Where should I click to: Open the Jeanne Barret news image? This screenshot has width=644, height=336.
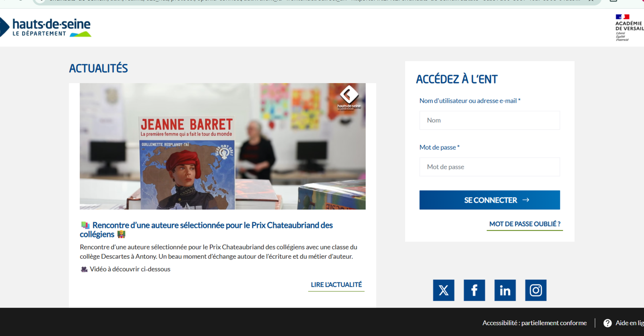point(223,146)
